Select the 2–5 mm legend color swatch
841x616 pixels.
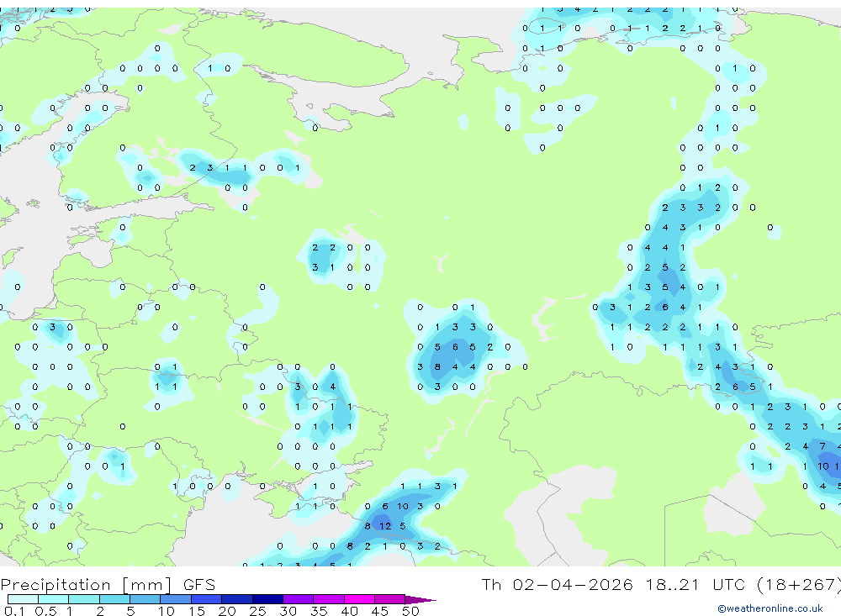pos(114,599)
